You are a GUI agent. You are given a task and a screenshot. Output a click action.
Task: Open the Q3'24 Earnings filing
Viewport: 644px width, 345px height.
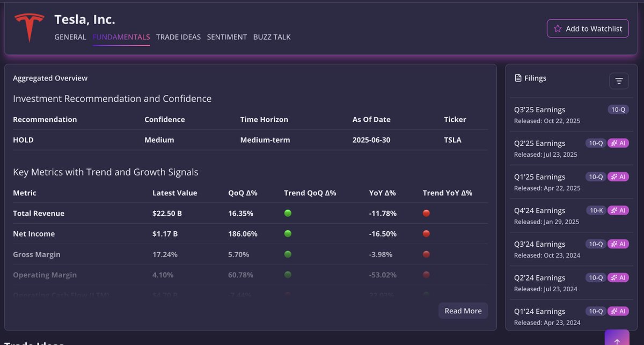(572, 249)
